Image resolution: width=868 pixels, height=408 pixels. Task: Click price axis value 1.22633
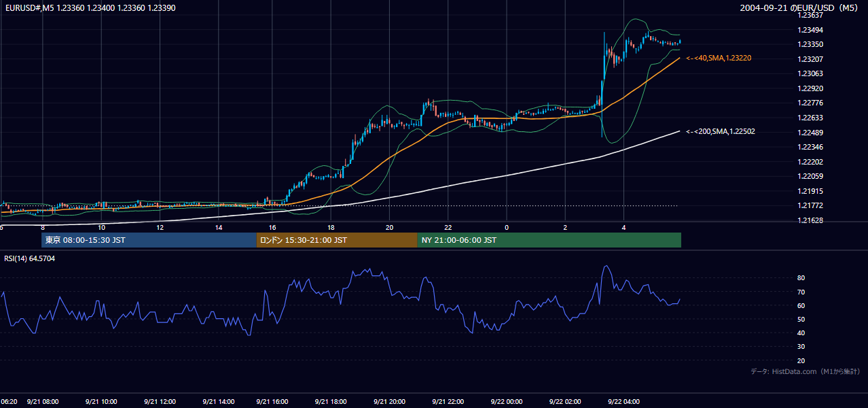coord(810,118)
